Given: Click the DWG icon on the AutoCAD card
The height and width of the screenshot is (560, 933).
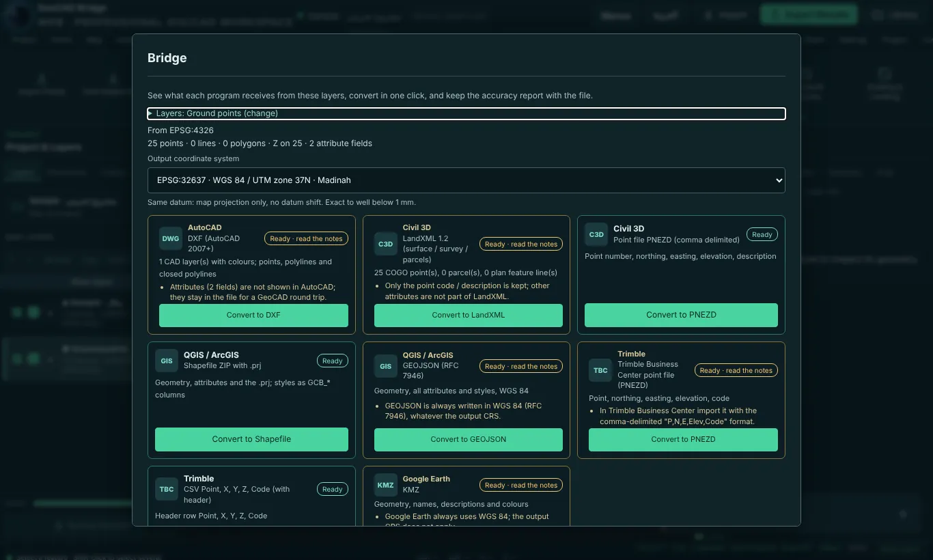Looking at the screenshot, I should tap(170, 238).
